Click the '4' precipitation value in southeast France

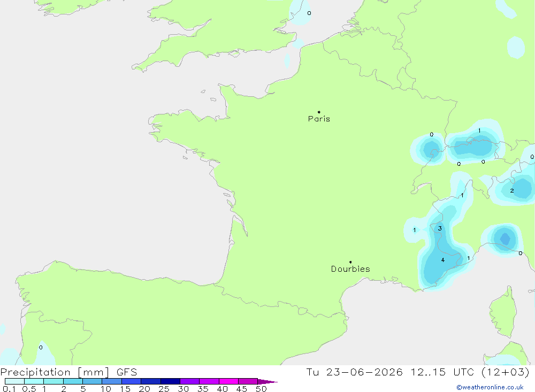442,260
